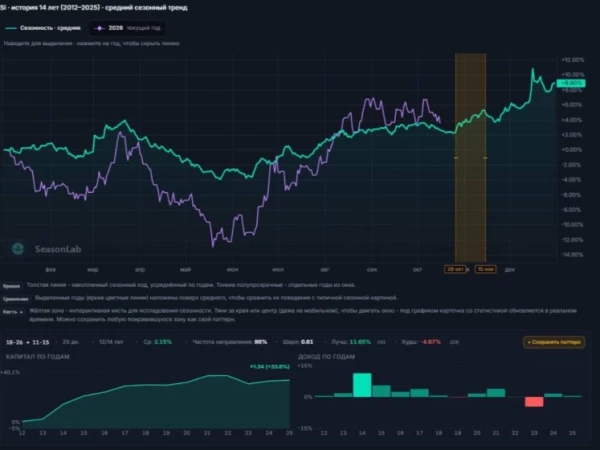Select the '15 ноя' brush end handle label
The height and width of the screenshot is (450, 600).
pyautogui.click(x=485, y=269)
